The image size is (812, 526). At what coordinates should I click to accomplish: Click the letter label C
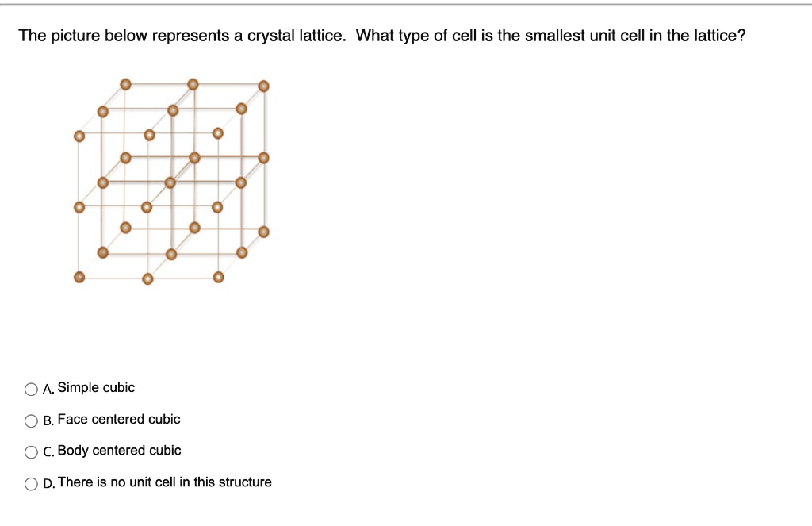click(x=48, y=451)
